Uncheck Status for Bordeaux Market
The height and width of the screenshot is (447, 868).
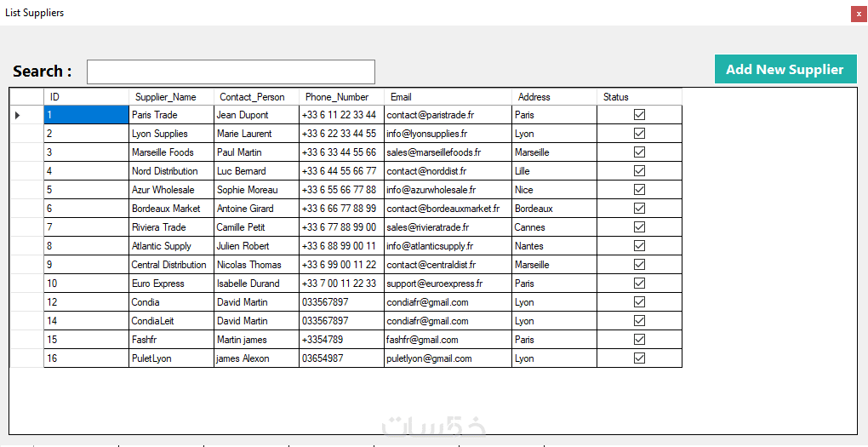(x=639, y=209)
